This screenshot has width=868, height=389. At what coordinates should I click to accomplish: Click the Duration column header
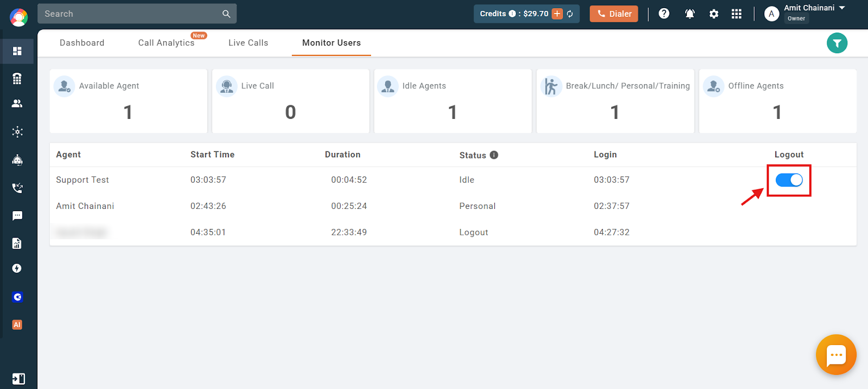pos(342,155)
